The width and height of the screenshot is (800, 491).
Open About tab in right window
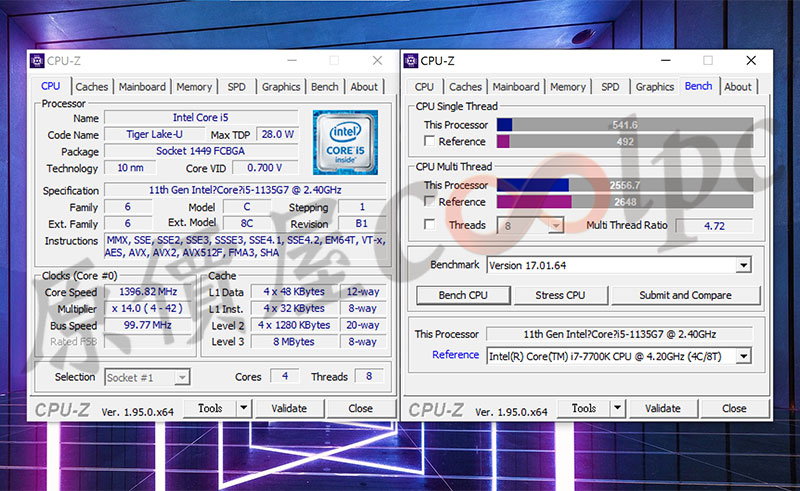point(738,87)
